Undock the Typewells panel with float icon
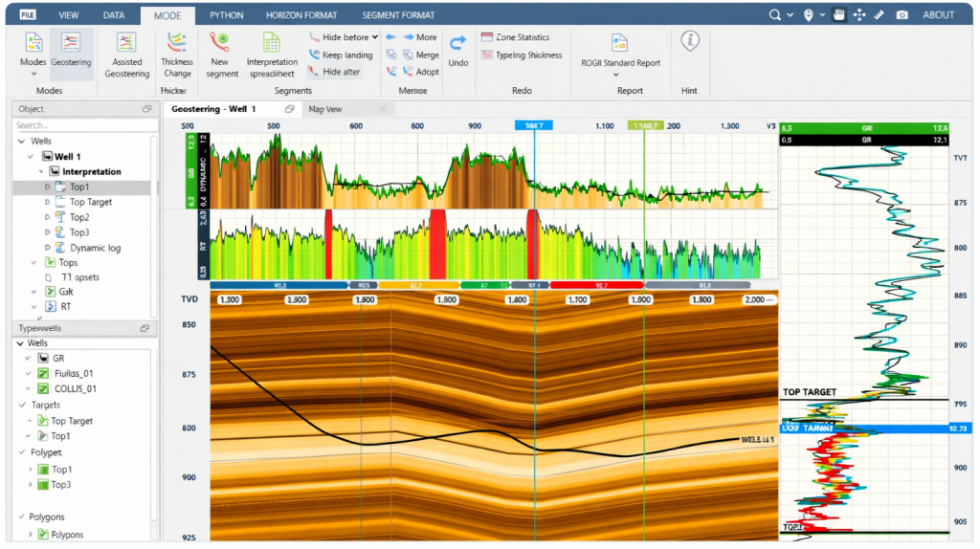This screenshot has width=980, height=549. pyautogui.click(x=145, y=328)
